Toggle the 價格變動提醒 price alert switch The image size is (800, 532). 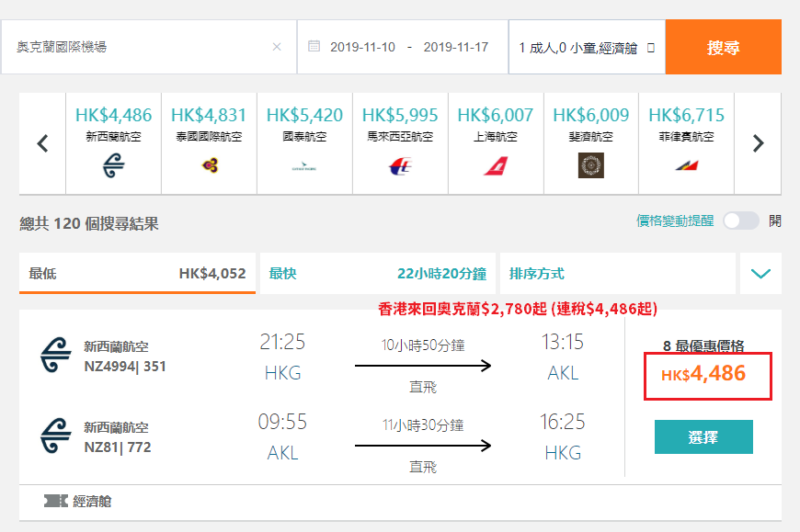[741, 221]
